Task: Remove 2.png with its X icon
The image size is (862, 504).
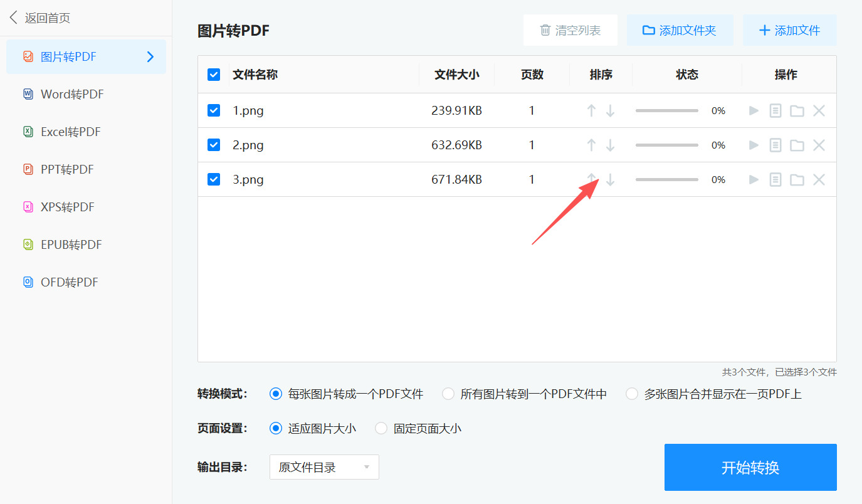Action: pyautogui.click(x=819, y=145)
